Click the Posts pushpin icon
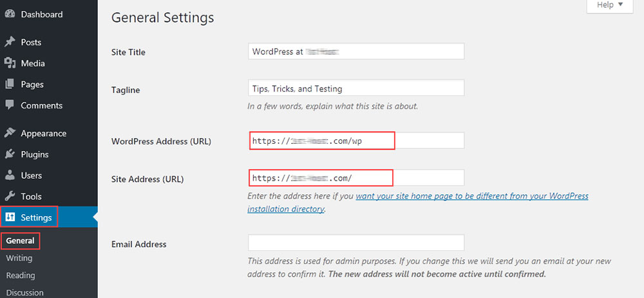 pos(10,42)
